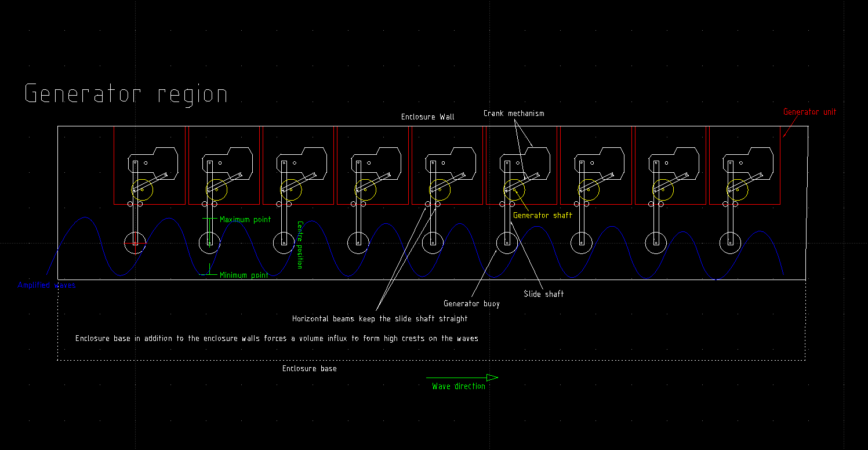The image size is (868, 450).
Task: Select the red 'Generator unit' label
Action: pyautogui.click(x=810, y=111)
